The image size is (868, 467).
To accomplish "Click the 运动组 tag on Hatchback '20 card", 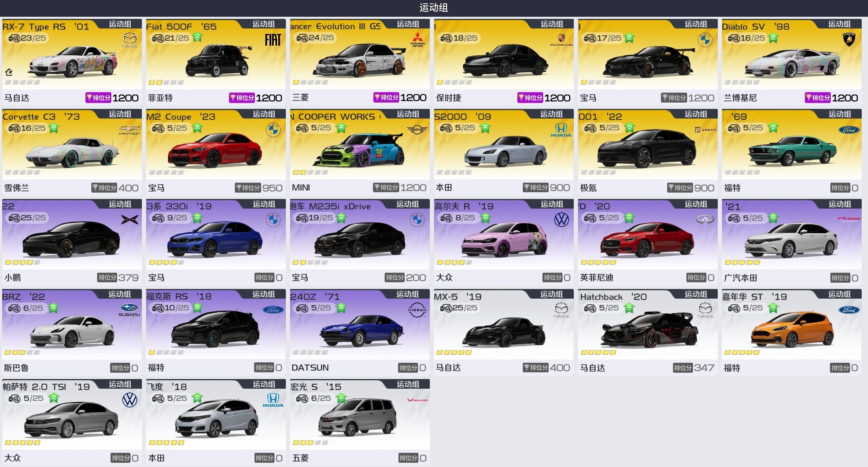I will 696,294.
